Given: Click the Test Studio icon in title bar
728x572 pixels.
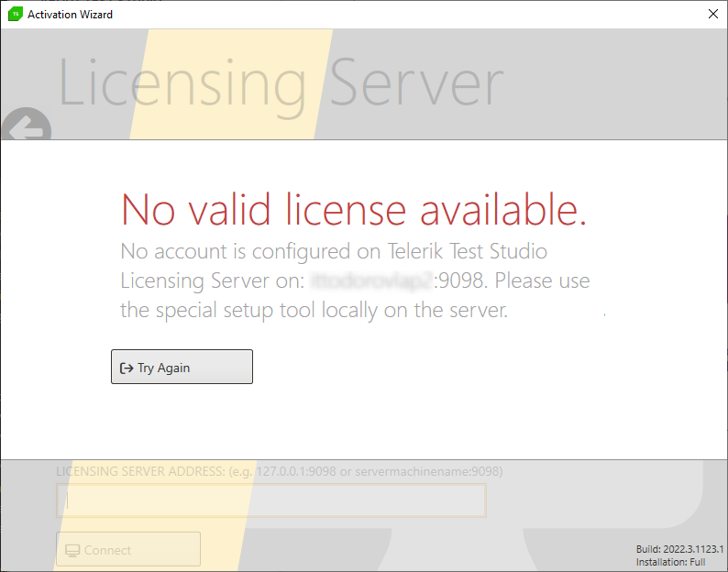Looking at the screenshot, I should tap(16, 15).
